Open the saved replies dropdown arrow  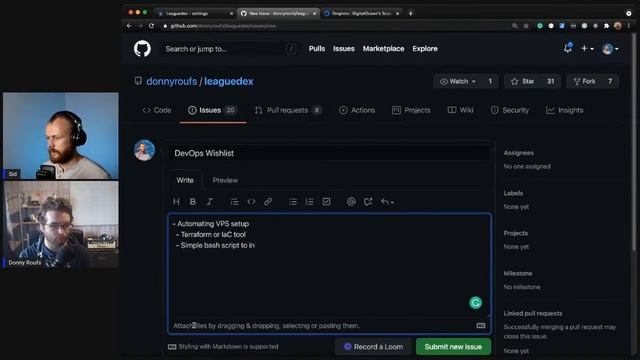click(x=387, y=202)
